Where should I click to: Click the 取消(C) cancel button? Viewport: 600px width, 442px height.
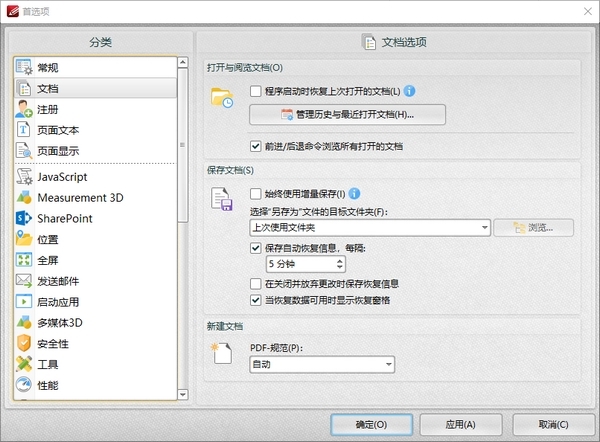click(553, 424)
